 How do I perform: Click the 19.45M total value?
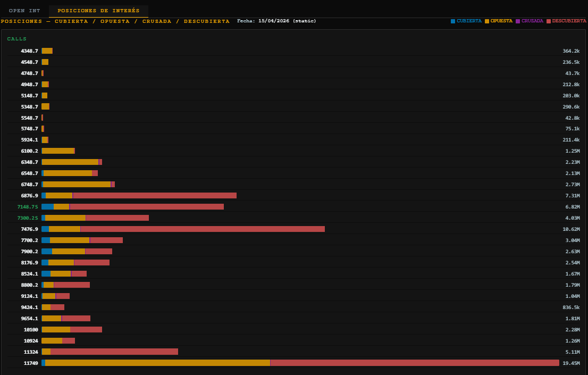tap(571, 363)
